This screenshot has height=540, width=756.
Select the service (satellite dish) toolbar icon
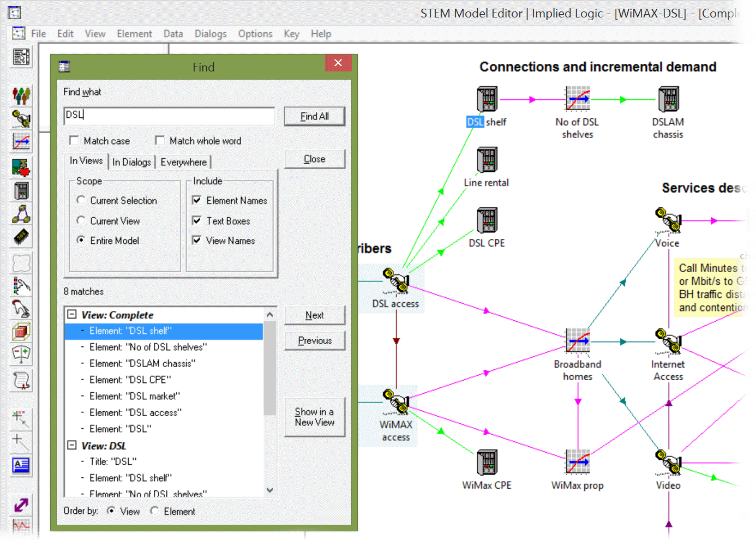(21, 119)
